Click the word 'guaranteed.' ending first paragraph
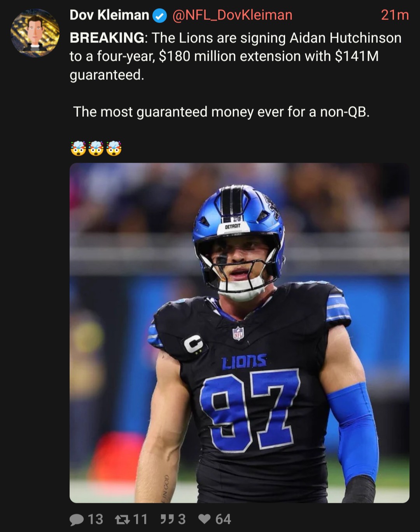Viewport: 420px width, 532px height. click(107, 75)
